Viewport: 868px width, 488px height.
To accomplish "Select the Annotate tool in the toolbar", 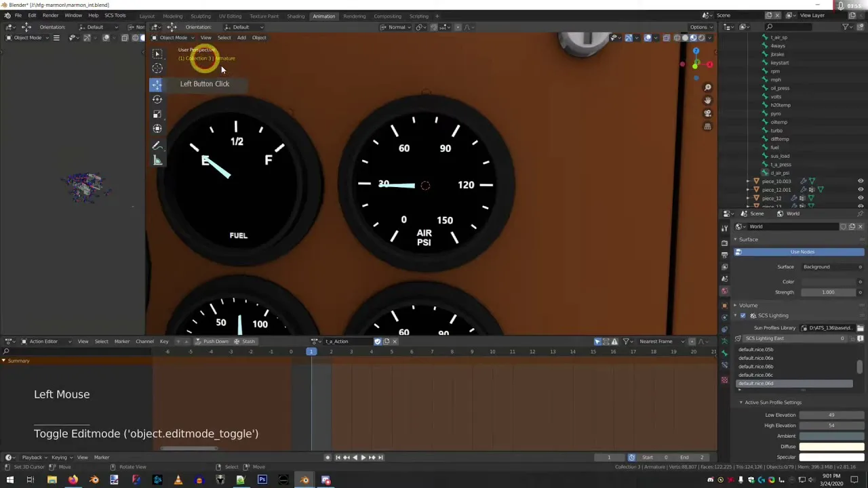I will 157,144.
